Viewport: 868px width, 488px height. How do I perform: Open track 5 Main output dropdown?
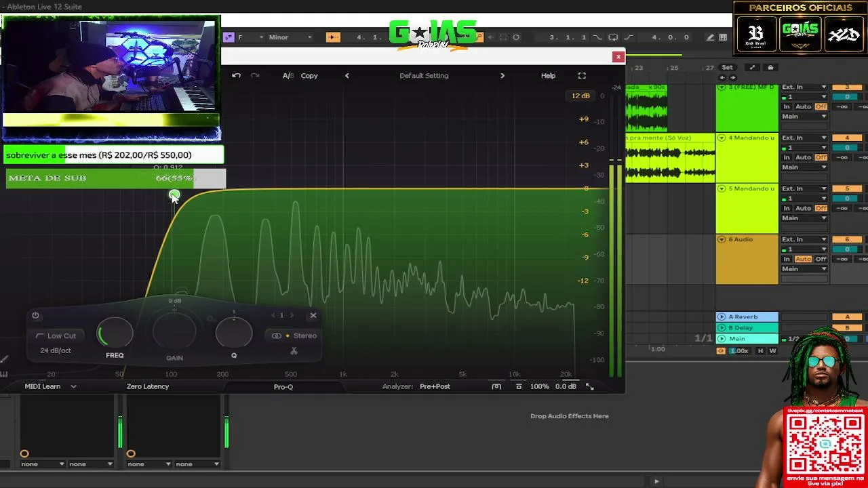(804, 218)
